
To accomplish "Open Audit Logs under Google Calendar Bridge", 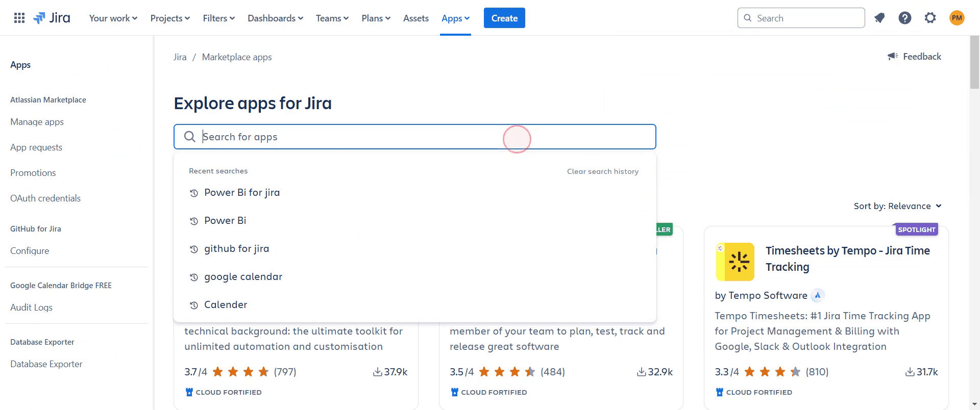I will 31,307.
